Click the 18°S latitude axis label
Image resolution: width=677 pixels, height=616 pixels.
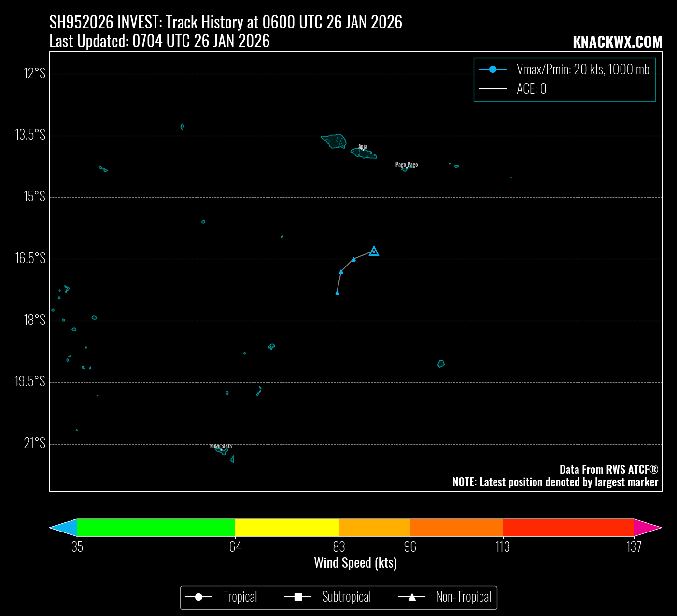(34, 320)
